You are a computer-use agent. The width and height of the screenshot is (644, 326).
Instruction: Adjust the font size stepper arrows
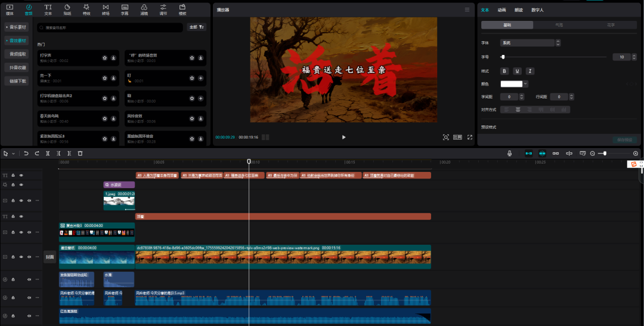coord(634,57)
